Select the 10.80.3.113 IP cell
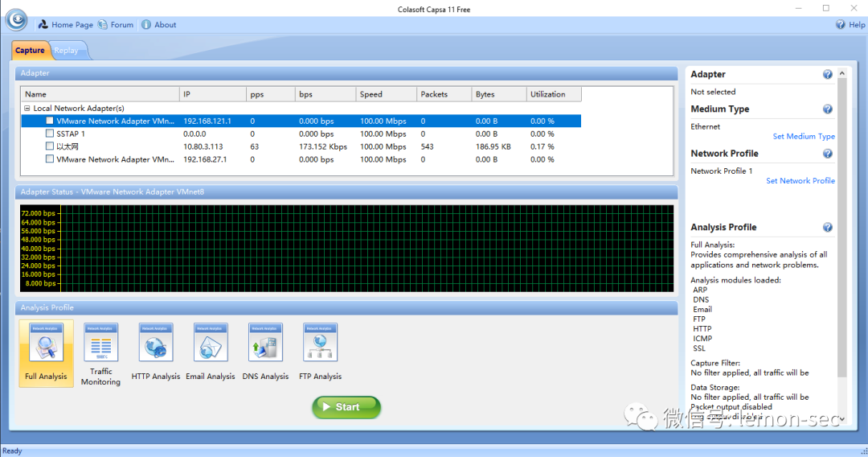This screenshot has width=868, height=457. pos(203,146)
